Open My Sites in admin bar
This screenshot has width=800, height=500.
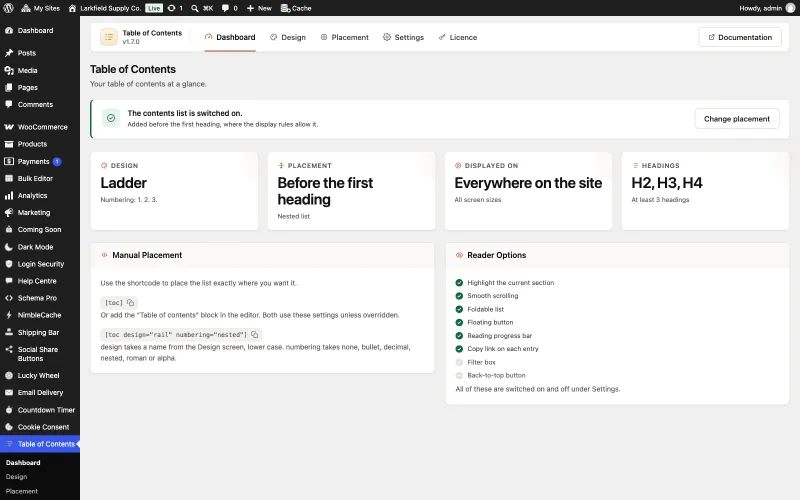pos(40,8)
